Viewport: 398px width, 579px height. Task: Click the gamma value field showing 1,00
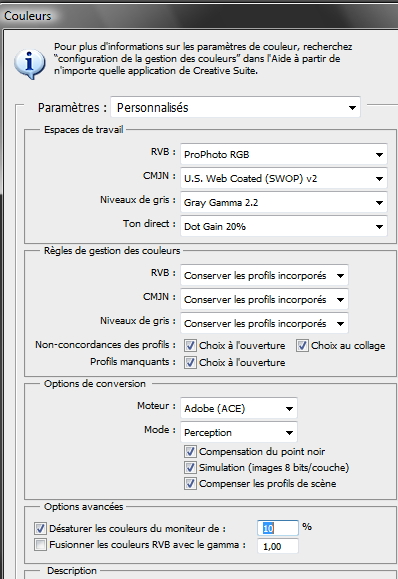(x=278, y=546)
